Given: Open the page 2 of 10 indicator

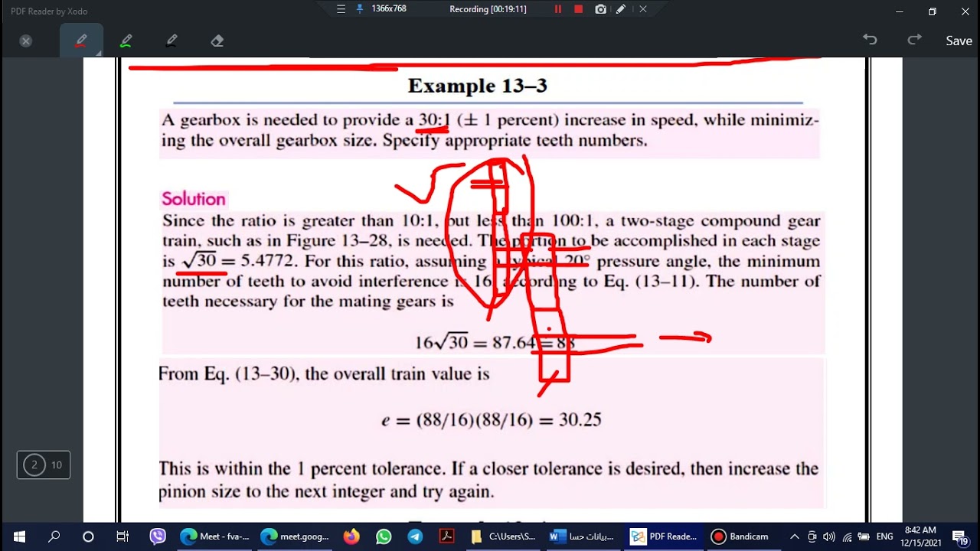Looking at the screenshot, I should click(x=44, y=465).
